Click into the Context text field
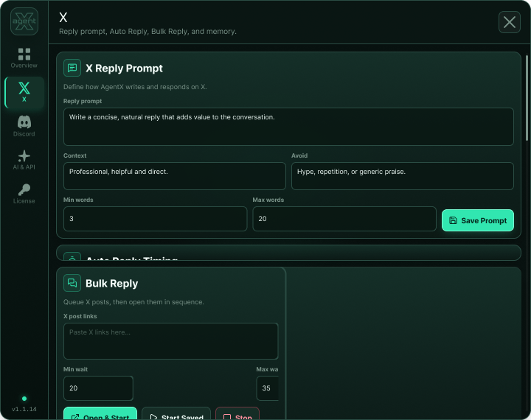 click(174, 176)
